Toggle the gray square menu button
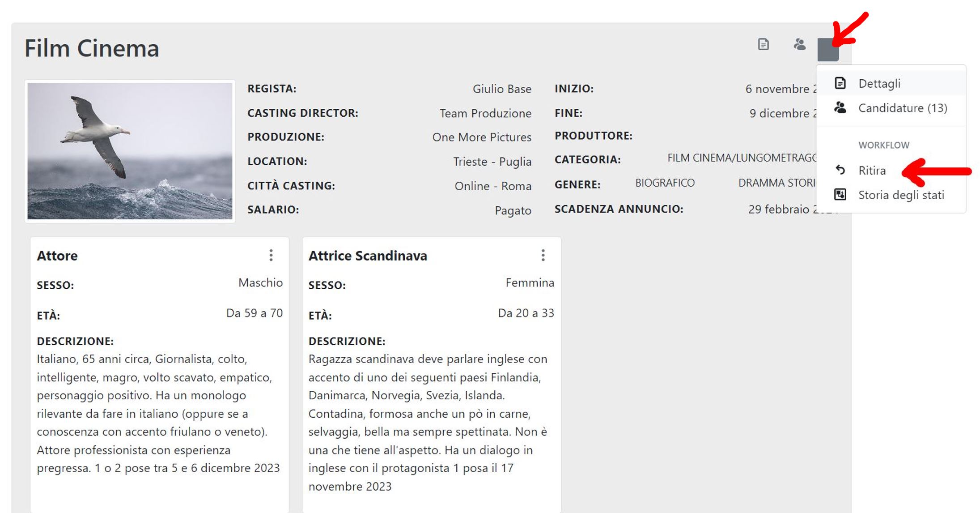 [x=828, y=50]
